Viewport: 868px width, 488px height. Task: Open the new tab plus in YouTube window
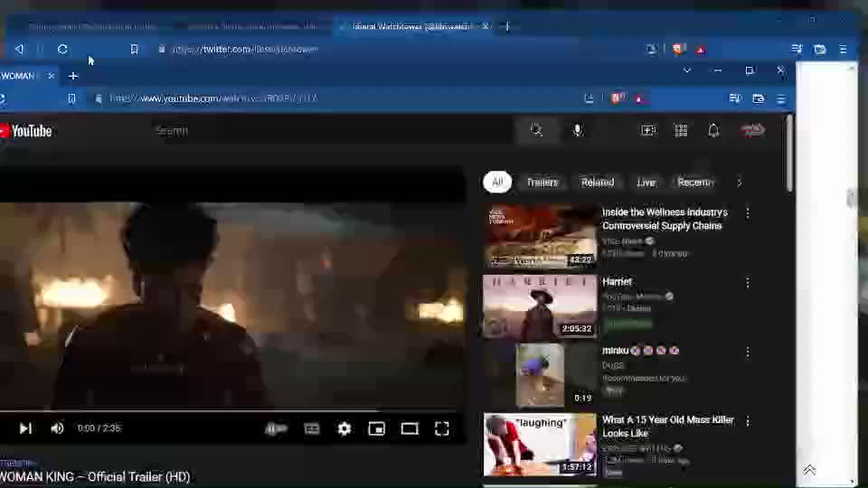pos(73,76)
